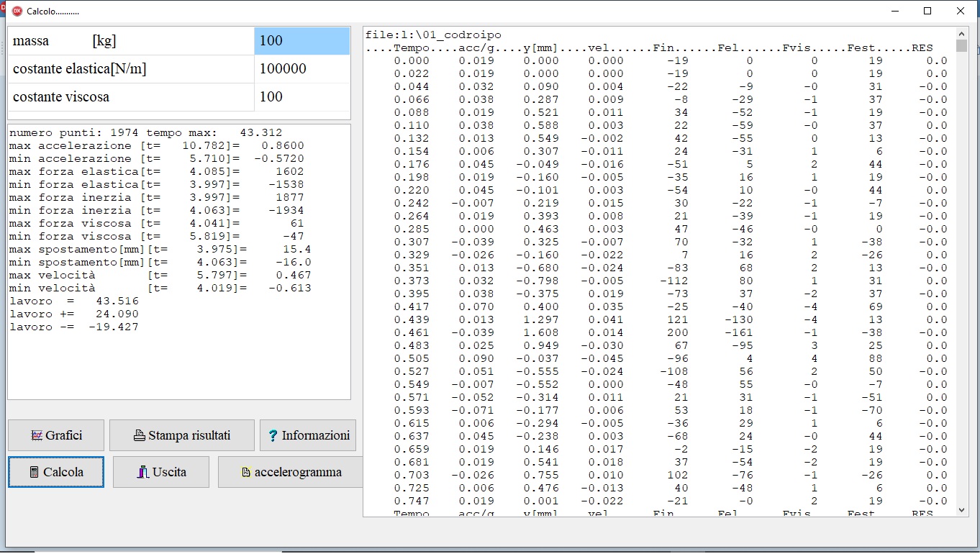This screenshot has width=980, height=554.
Task: Click the data row at Tempo 0.747
Action: [671, 501]
